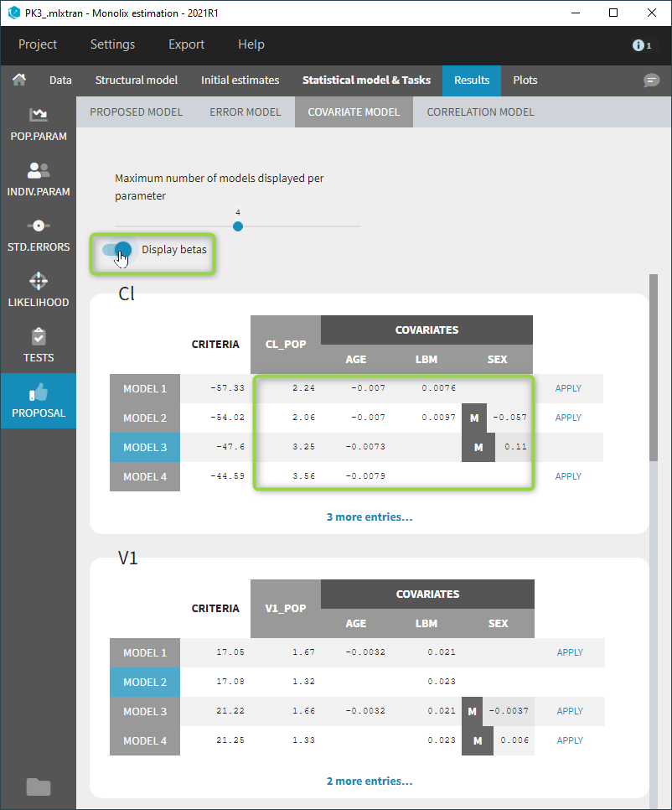Open the INDIV.PARAM results section
This screenshot has width=672, height=810.
point(38,179)
